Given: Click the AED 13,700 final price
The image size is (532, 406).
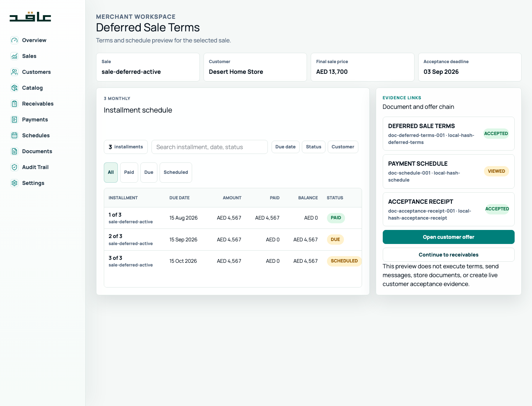Looking at the screenshot, I should click(332, 72).
